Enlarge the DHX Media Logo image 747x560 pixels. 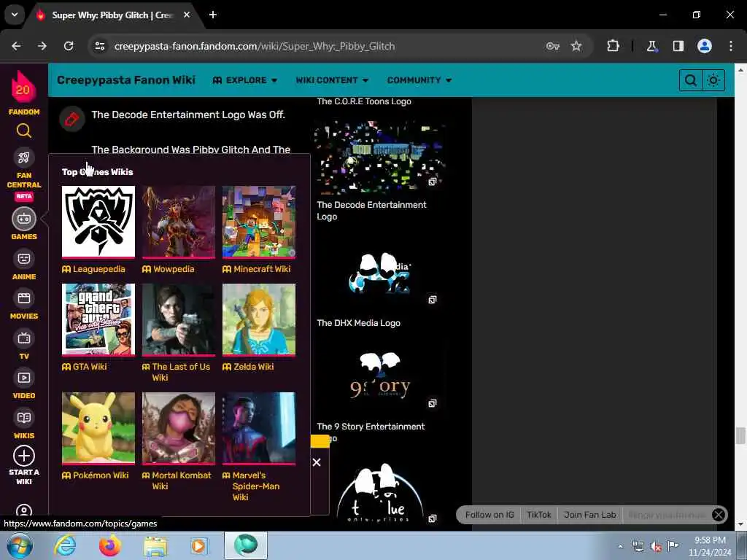(432, 300)
